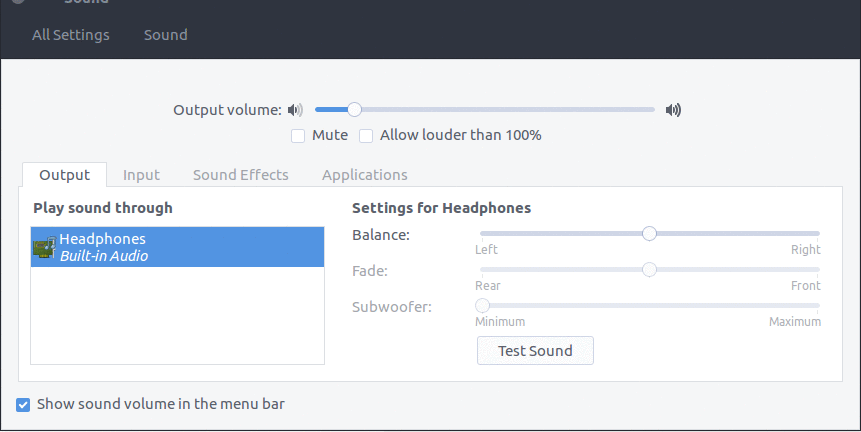Click the Minimum subwoofer label
This screenshot has height=432, width=861.
pos(500,322)
